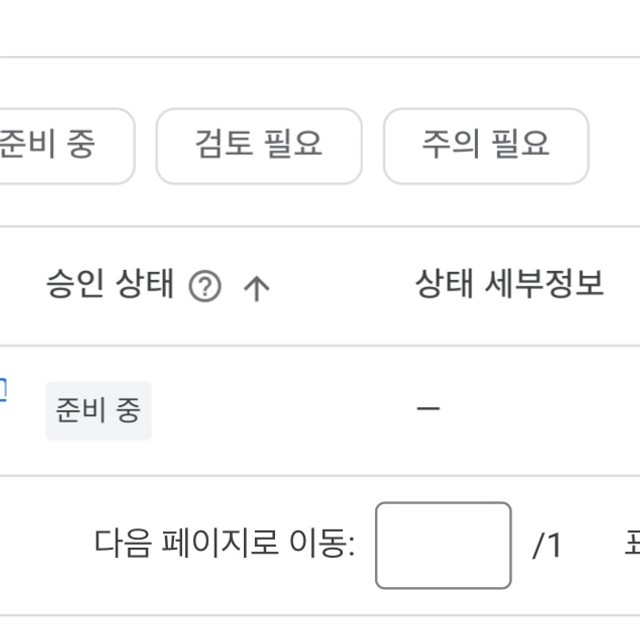
Task: Click the gray 준비 중 status badge in row
Action: coord(98,411)
